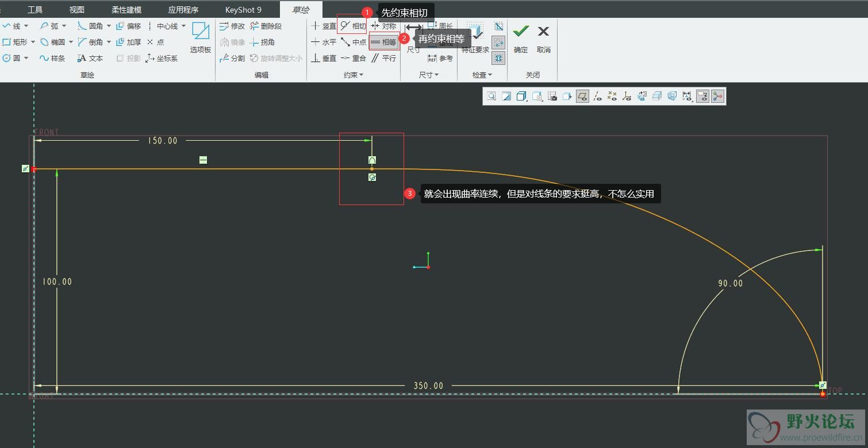Screen dimensions: 868x448
Task: Toggle axis display in graphics toolbar
Action: point(597,96)
